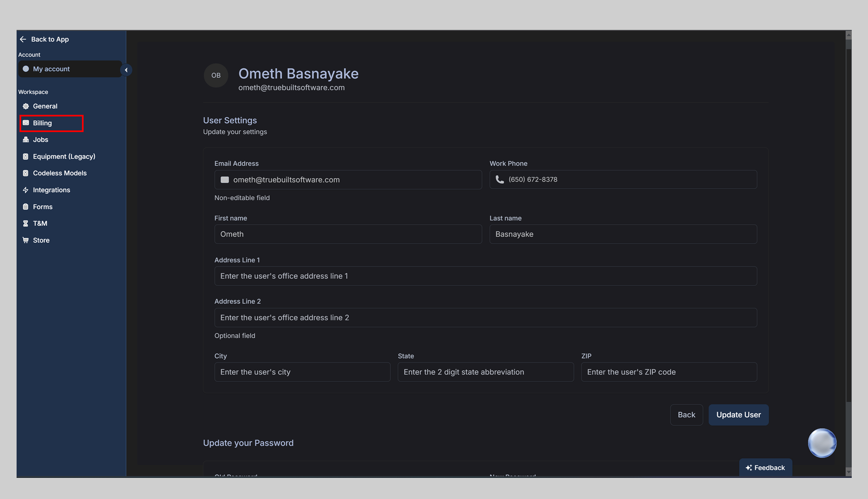The height and width of the screenshot is (499, 868).
Task: Go to Integrations in the sidebar
Action: tap(51, 190)
